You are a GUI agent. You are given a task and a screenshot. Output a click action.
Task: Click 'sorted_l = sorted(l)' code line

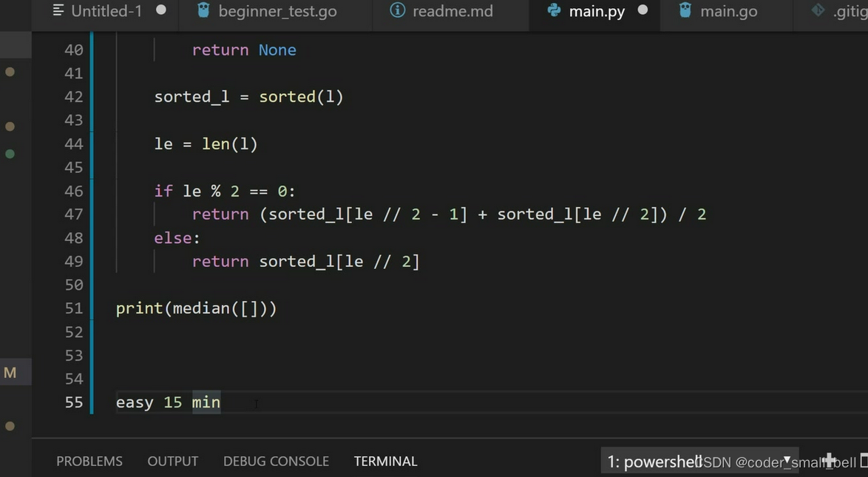[248, 97]
